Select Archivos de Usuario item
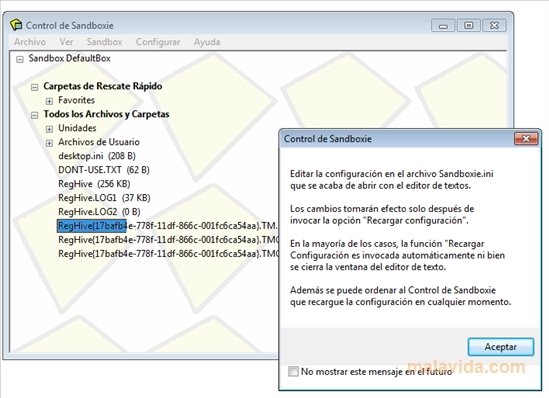 pos(99,142)
